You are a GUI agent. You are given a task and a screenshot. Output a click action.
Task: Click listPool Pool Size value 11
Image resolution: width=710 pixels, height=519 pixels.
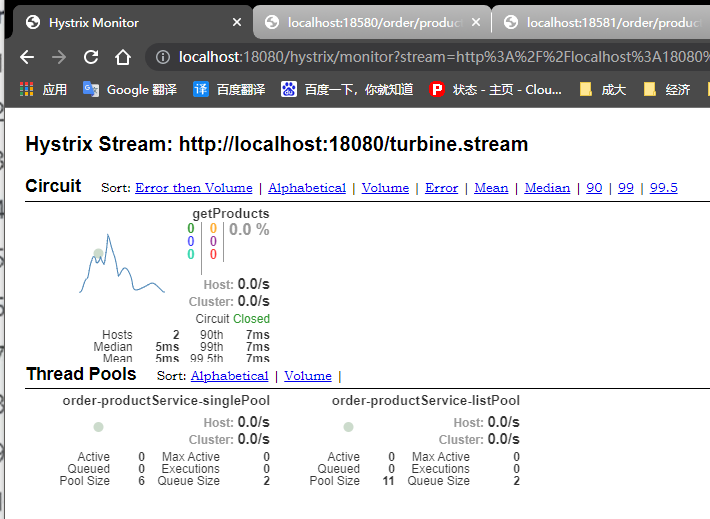pos(389,481)
